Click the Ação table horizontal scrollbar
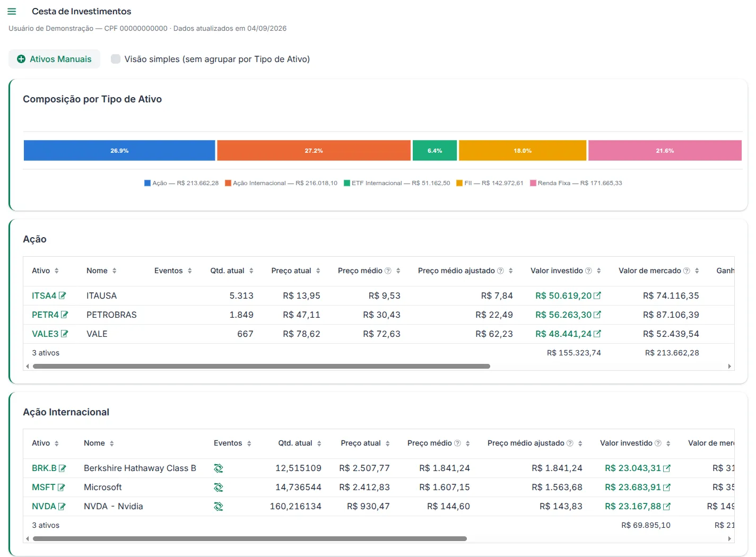 [x=262, y=366]
